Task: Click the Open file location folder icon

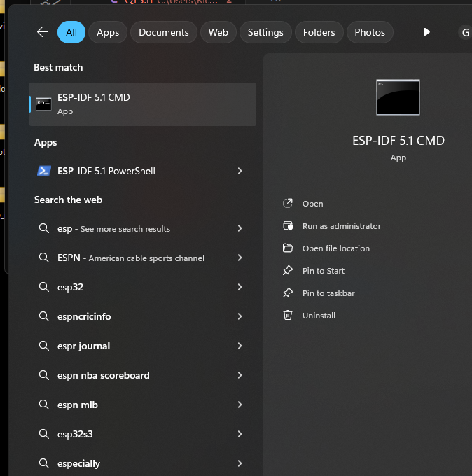Action: tap(288, 248)
